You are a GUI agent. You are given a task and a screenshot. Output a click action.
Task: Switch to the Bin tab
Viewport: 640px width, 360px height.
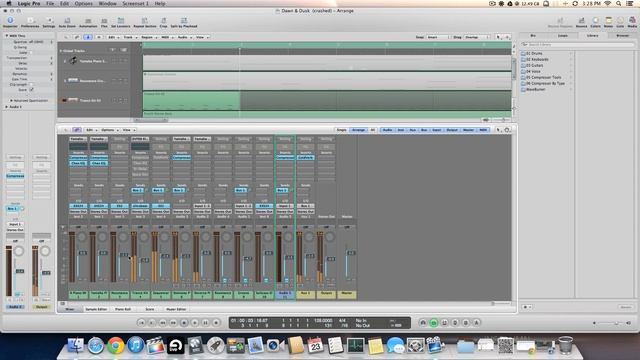(533, 36)
